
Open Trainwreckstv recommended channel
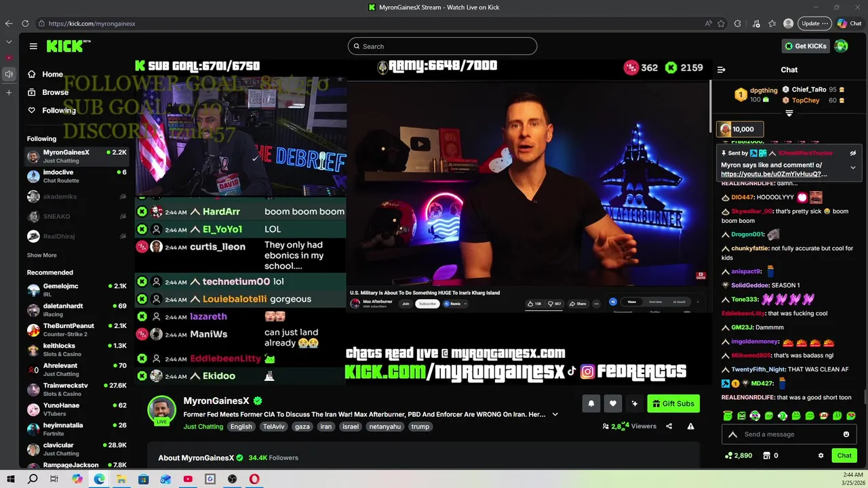click(76, 390)
